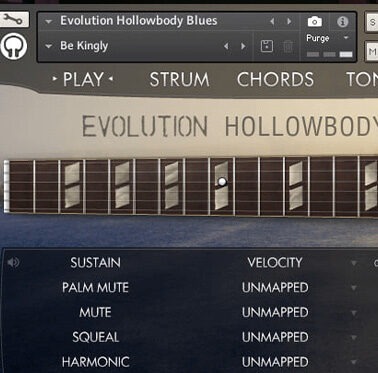The width and height of the screenshot is (378, 373).
Task: Go to previous instrument for Evolution Hollowbody Blues
Action: (x=272, y=22)
